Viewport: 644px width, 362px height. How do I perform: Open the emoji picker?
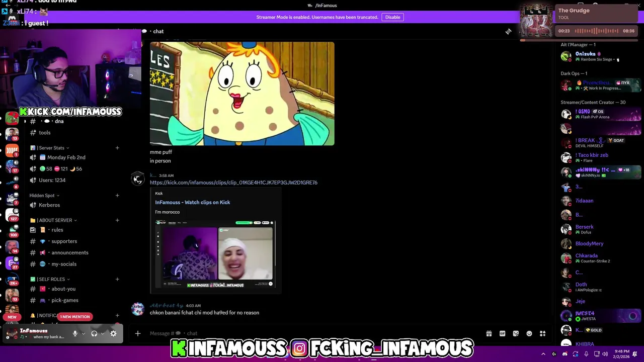[x=529, y=333]
